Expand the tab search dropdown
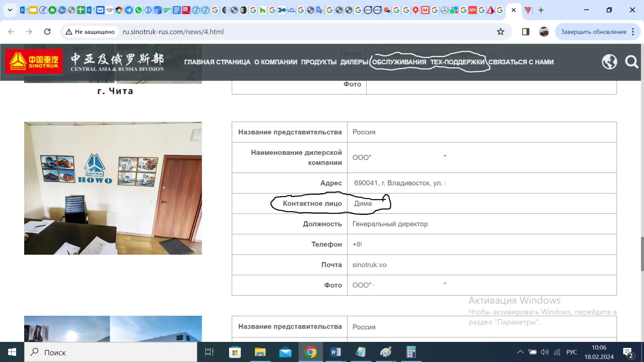644x362 pixels. pos(10,10)
